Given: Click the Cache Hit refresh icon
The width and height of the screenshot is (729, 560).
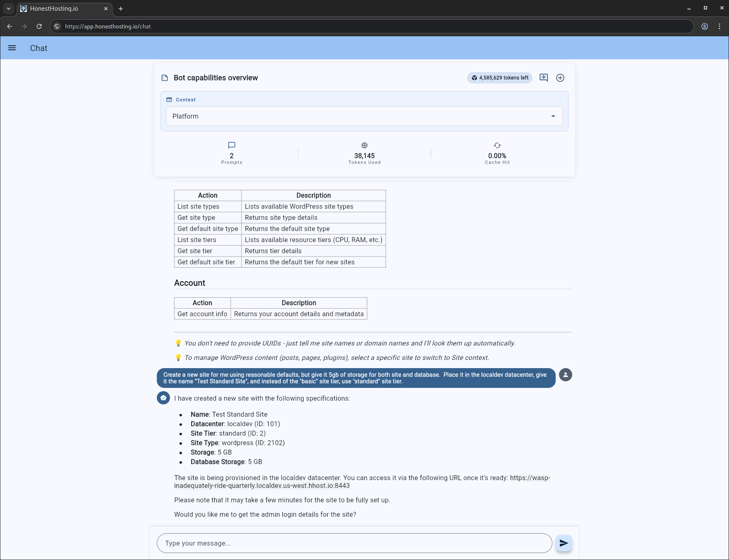Looking at the screenshot, I should pyautogui.click(x=497, y=145).
